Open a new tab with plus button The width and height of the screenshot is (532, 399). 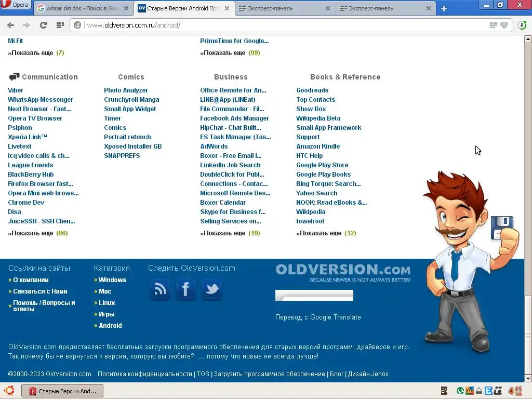coord(444,8)
